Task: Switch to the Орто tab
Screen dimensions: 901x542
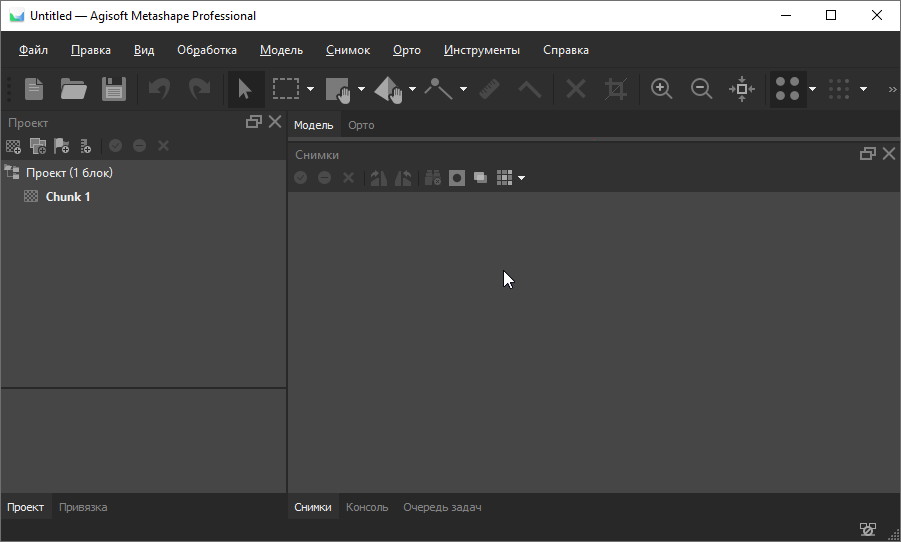Action: point(361,125)
